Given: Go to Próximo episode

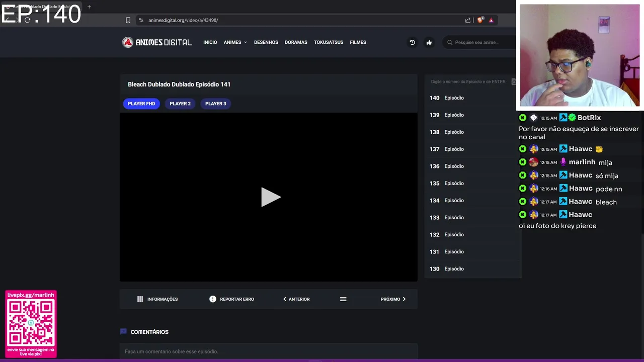Looking at the screenshot, I should [393, 299].
